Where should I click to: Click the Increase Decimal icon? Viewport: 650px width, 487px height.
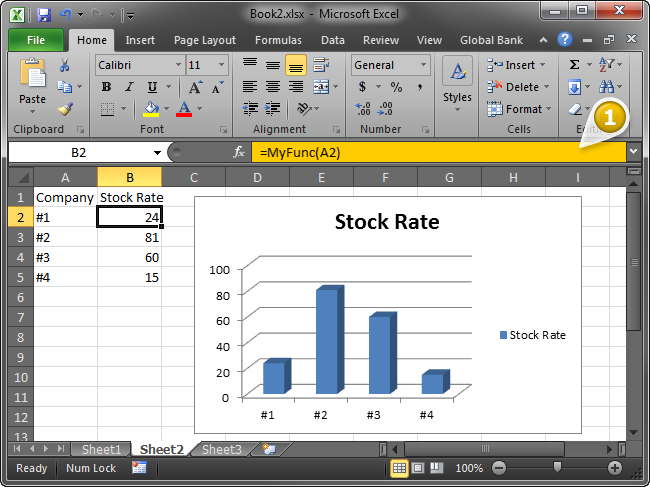tap(363, 109)
